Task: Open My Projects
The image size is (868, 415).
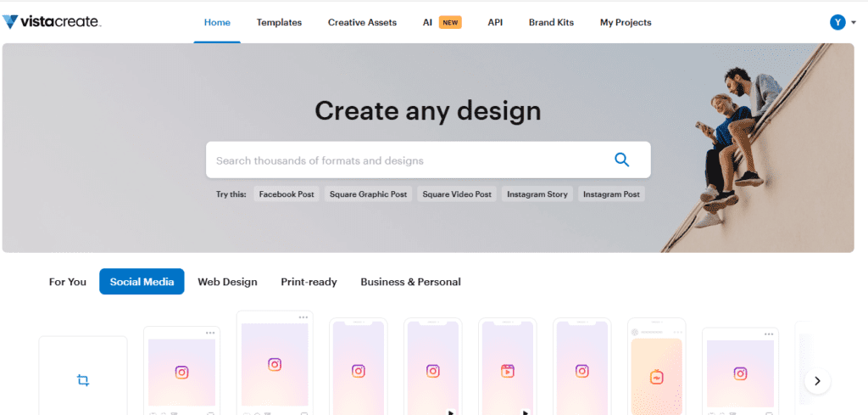Action: (626, 23)
